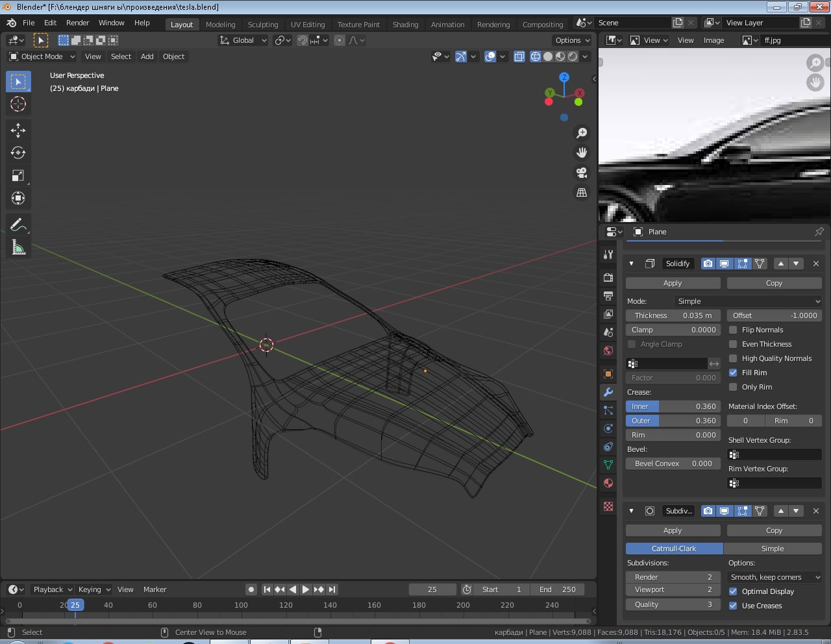Image resolution: width=831 pixels, height=644 pixels.
Task: Switch to the Modeling workspace tab
Action: click(x=220, y=25)
